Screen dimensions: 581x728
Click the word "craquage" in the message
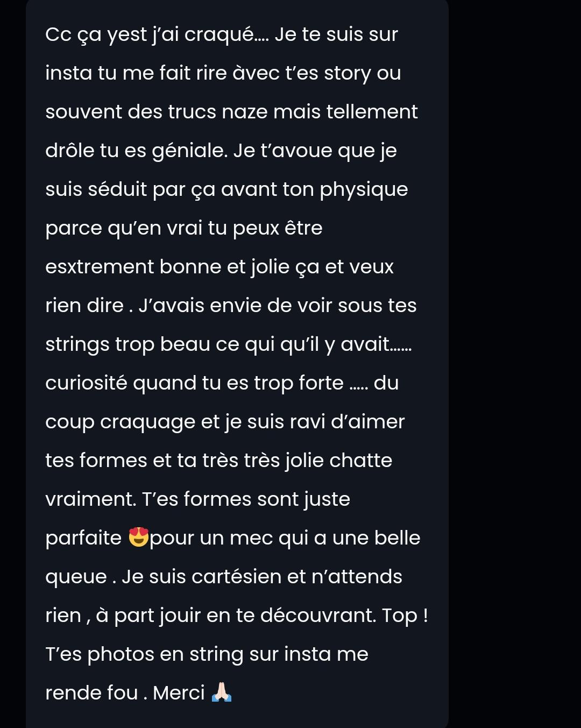pyautogui.click(x=147, y=422)
